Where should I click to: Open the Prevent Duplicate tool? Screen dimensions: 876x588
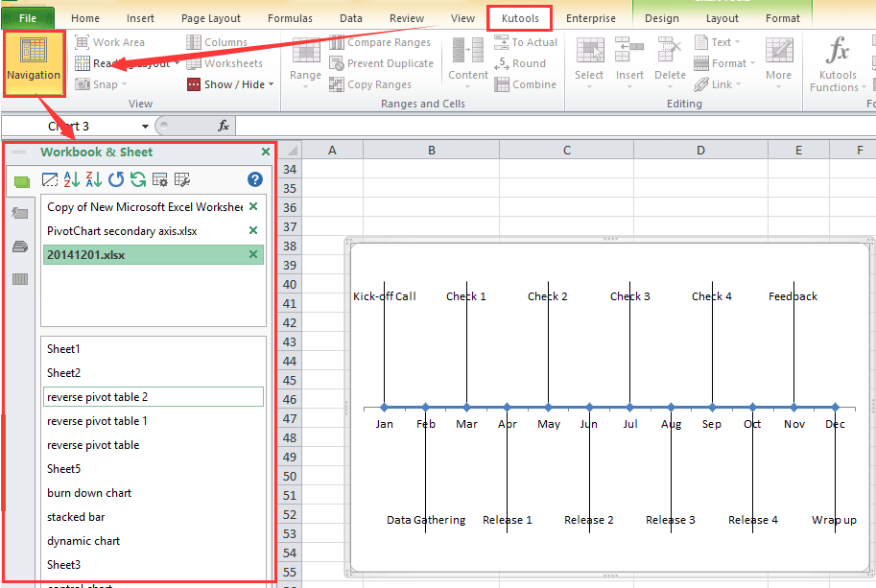point(382,63)
